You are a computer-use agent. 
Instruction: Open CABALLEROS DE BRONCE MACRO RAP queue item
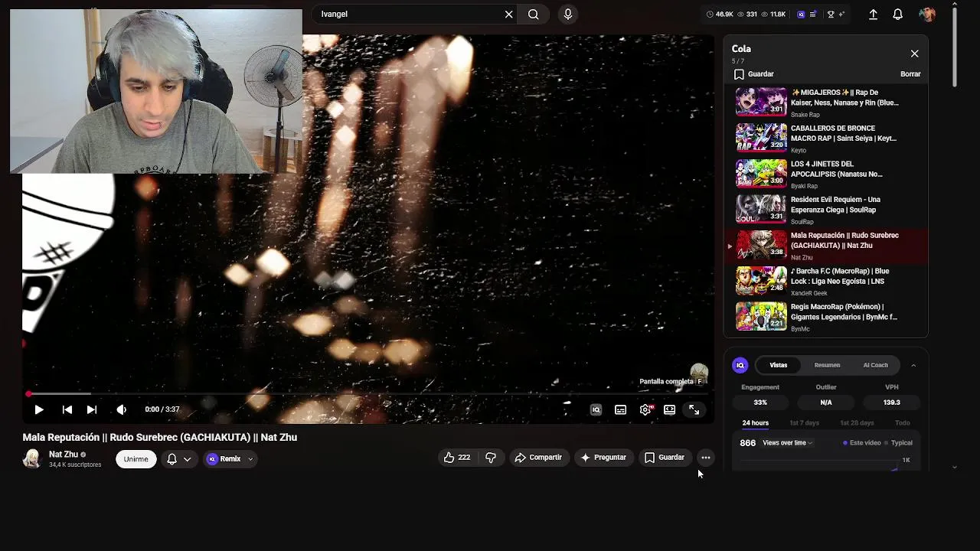(826, 139)
